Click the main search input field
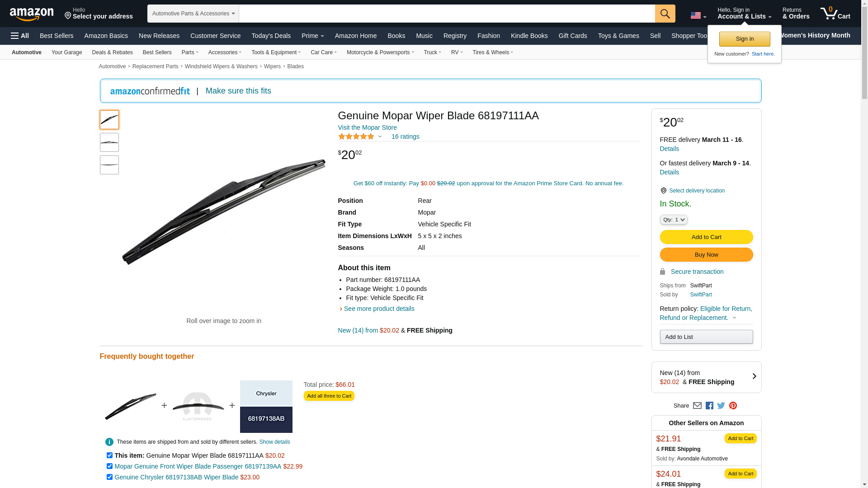The width and height of the screenshot is (868, 488). click(x=447, y=14)
